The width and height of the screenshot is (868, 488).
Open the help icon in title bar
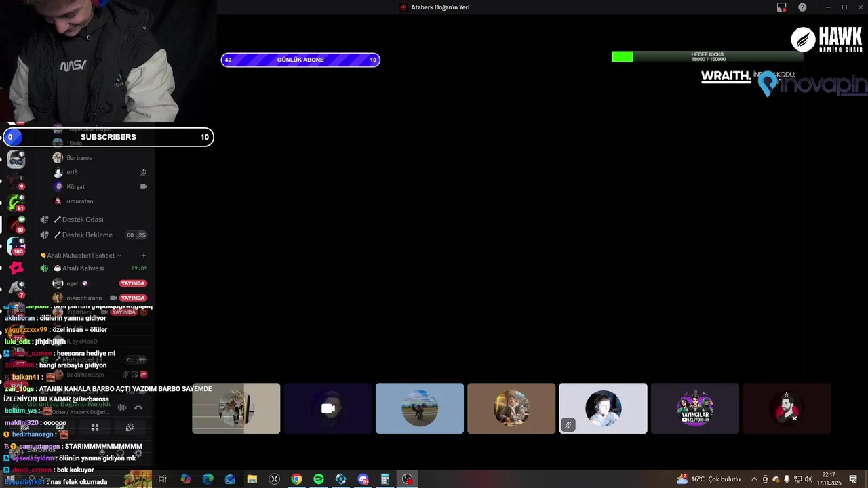803,7
